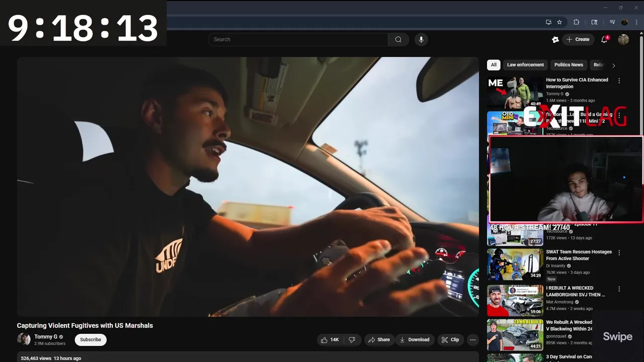Image resolution: width=644 pixels, height=362 pixels.
Task: Open How to Survive CIA Enhanced Interrogation
Action: (577, 83)
